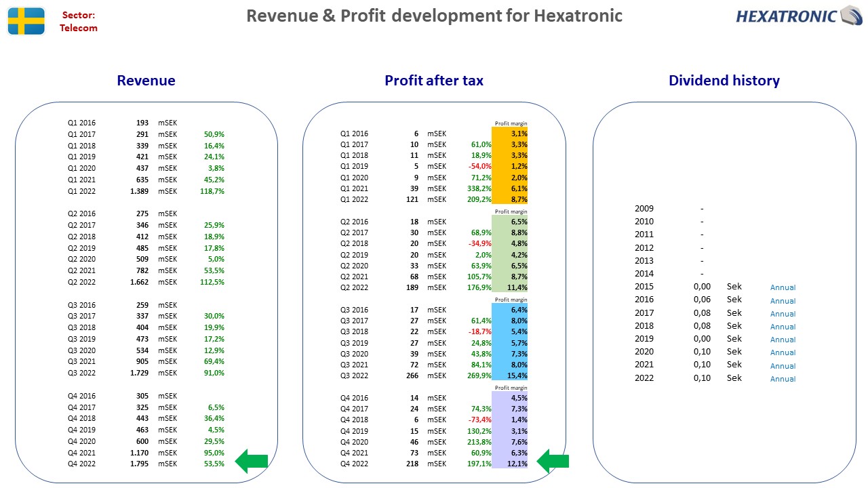Click the 11,4% profit margin cell
The height and width of the screenshot is (488, 868).
pos(510,287)
